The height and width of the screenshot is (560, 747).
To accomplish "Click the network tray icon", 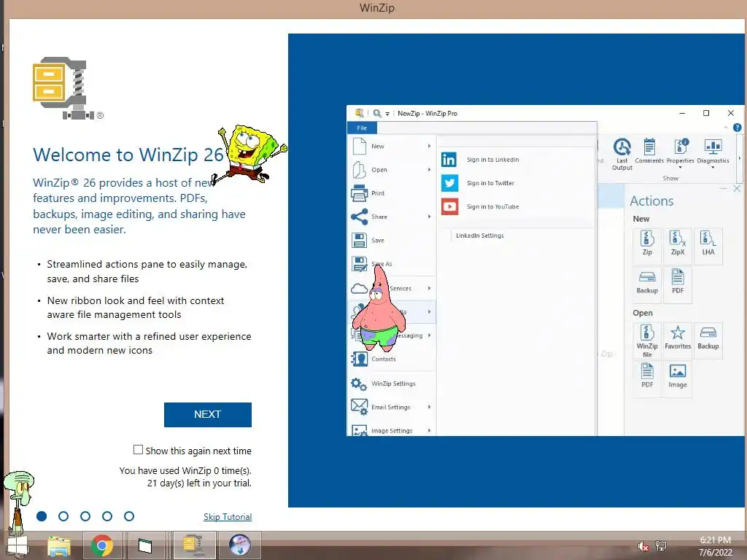I will 661,545.
